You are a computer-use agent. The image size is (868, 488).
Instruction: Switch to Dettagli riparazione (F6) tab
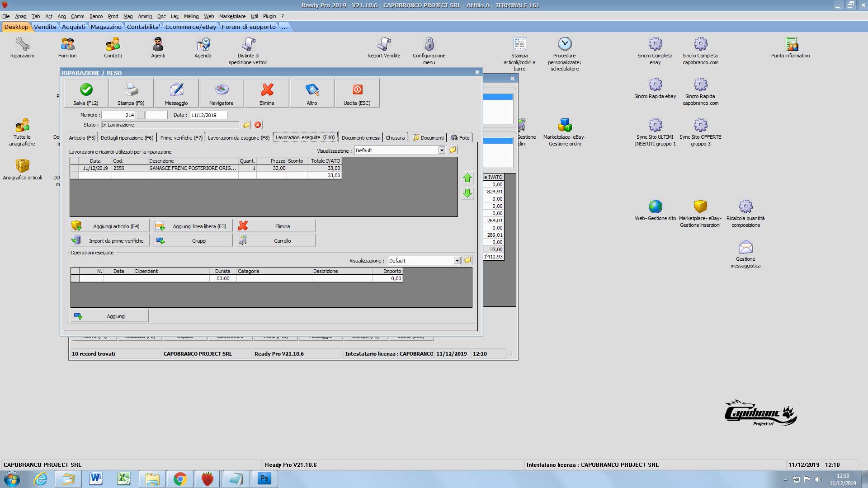click(127, 137)
